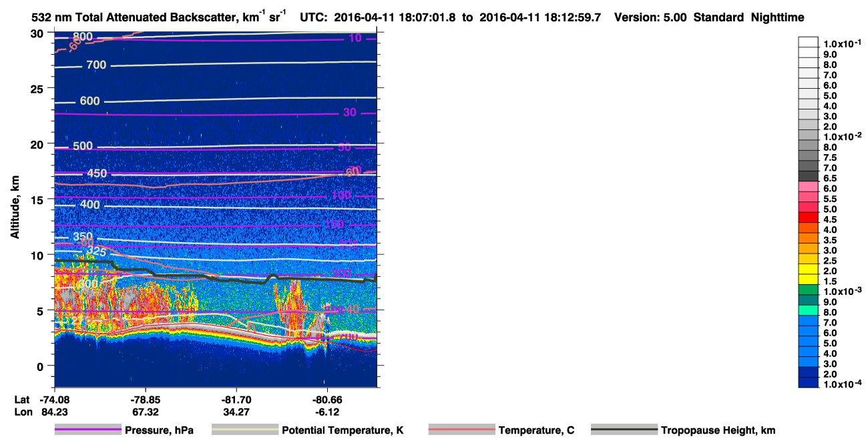Click the Potential Temperature line sample in the legend
Screen dimensions: 868x445
coord(244,430)
